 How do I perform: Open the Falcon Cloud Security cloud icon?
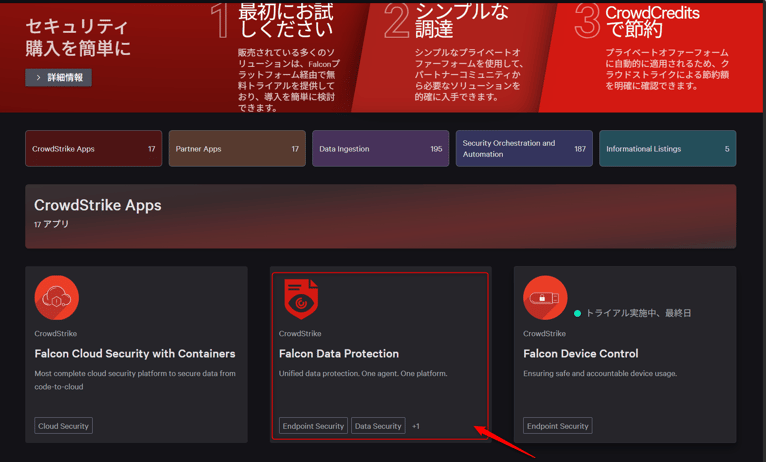pos(57,297)
